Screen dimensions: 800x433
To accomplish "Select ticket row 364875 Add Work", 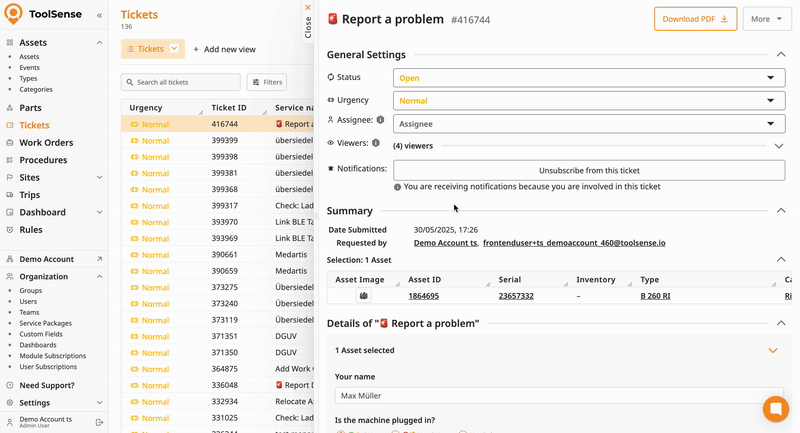I will pos(218,369).
